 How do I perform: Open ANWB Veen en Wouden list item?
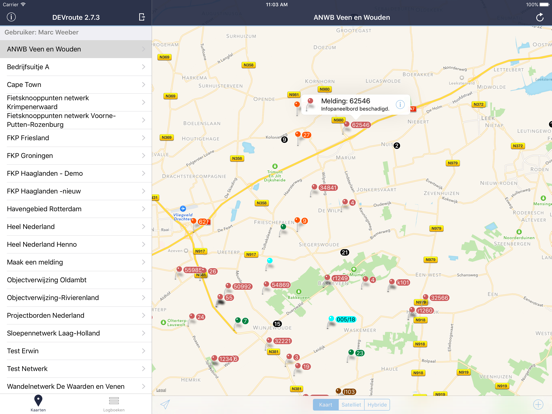(x=76, y=49)
